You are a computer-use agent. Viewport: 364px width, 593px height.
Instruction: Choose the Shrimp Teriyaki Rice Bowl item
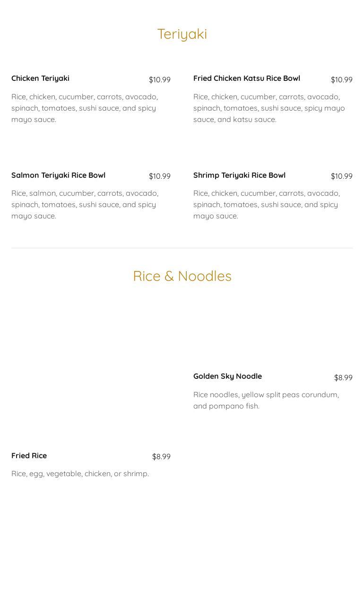(239, 175)
